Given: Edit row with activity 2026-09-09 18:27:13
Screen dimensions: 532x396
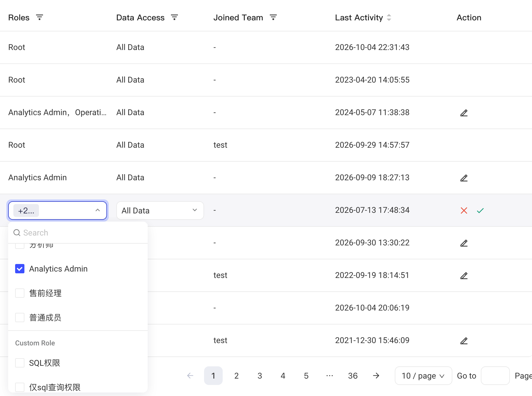Looking at the screenshot, I should (x=464, y=178).
